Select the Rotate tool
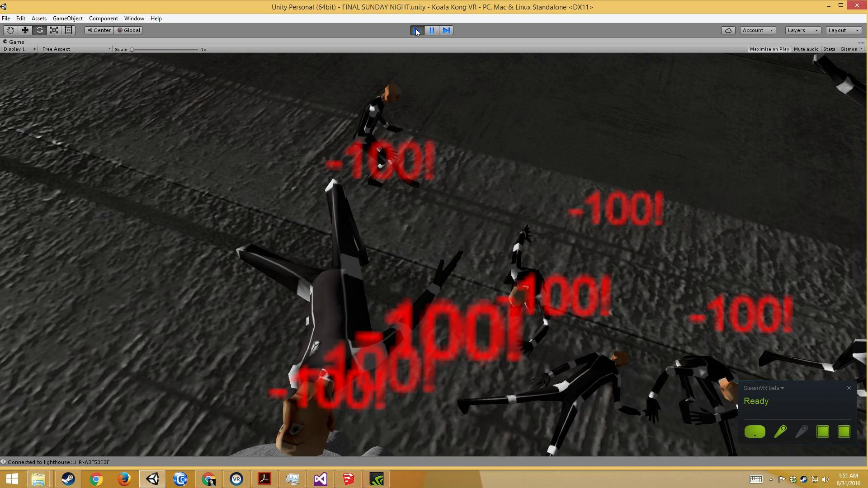868x488 pixels. (x=39, y=30)
